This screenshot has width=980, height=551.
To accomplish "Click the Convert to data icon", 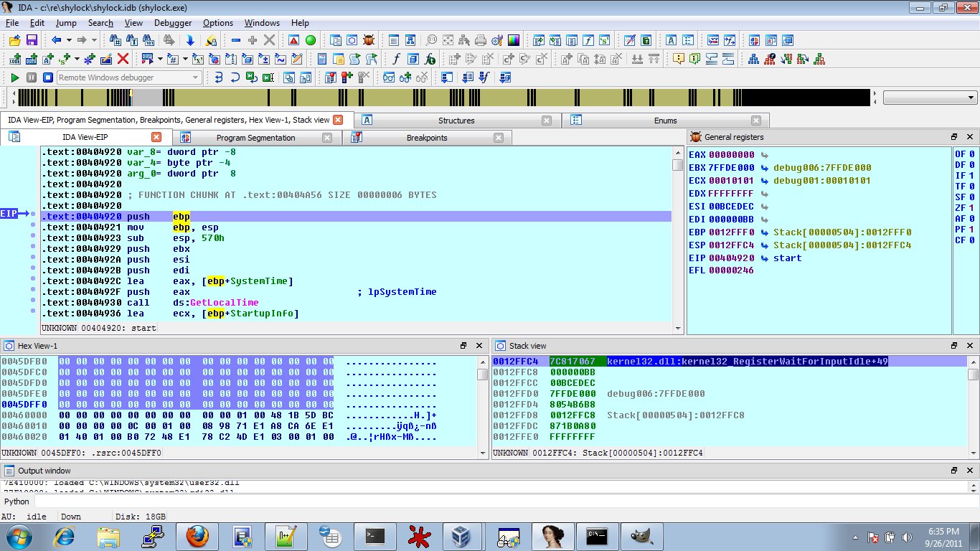I will tap(31, 59).
